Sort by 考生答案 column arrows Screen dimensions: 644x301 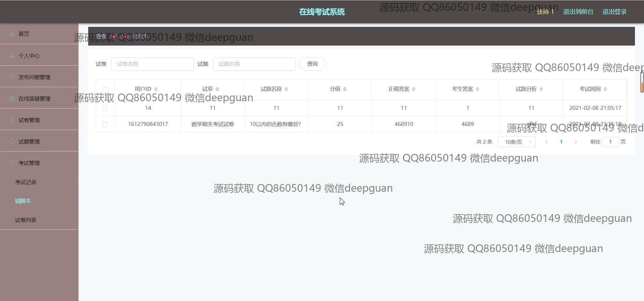[x=477, y=89]
